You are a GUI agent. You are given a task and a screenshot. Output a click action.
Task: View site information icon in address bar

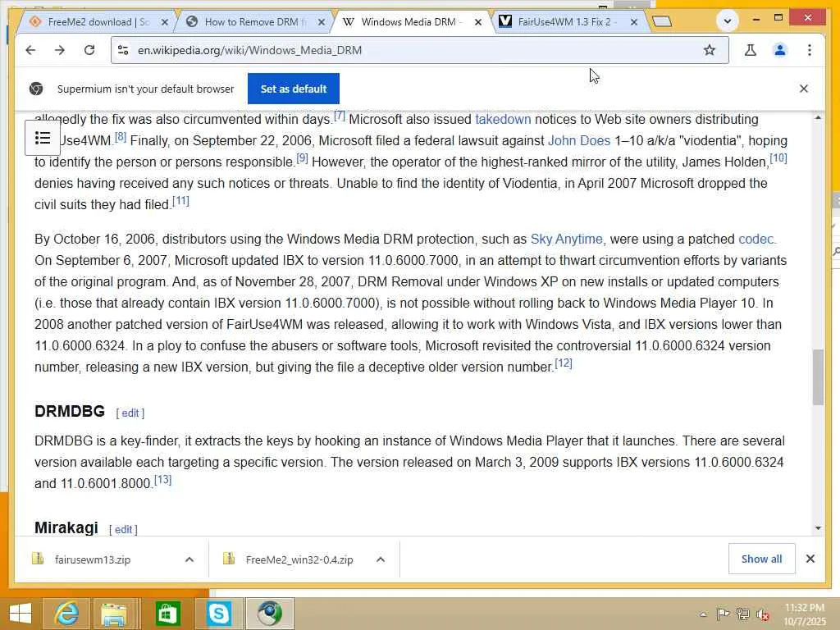click(123, 50)
